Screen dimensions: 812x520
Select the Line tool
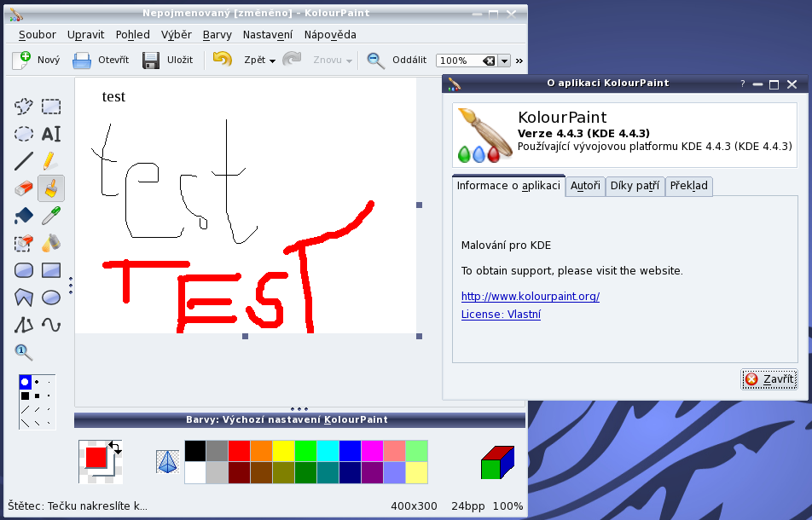point(23,161)
